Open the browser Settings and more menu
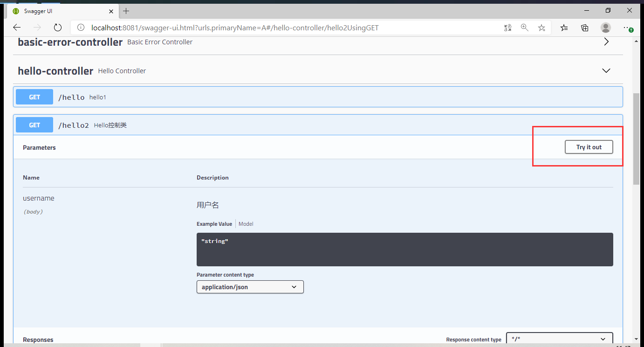The width and height of the screenshot is (644, 347). point(628,28)
